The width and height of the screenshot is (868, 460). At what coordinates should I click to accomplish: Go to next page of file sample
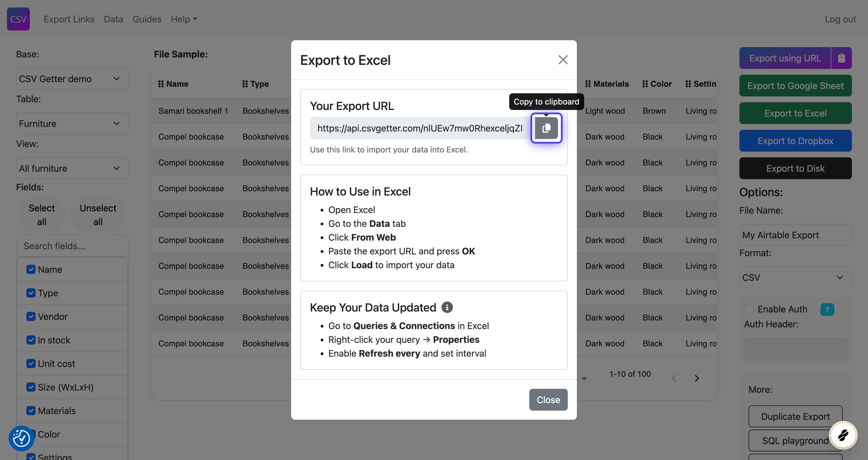coord(696,378)
